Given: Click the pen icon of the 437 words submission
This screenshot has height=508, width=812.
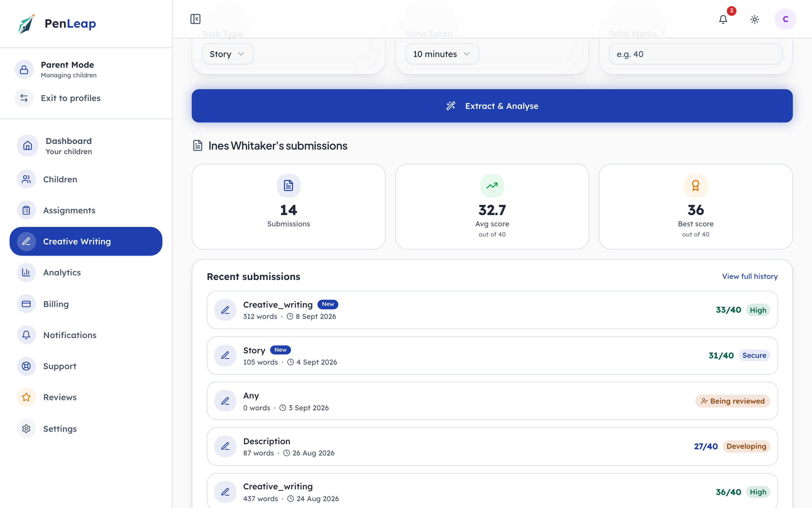Looking at the screenshot, I should [226, 492].
